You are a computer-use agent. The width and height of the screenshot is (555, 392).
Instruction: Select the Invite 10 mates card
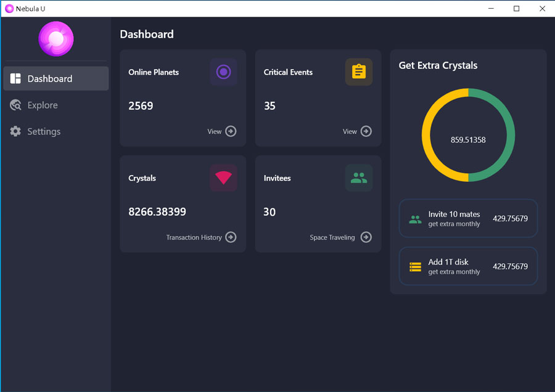[x=468, y=218]
